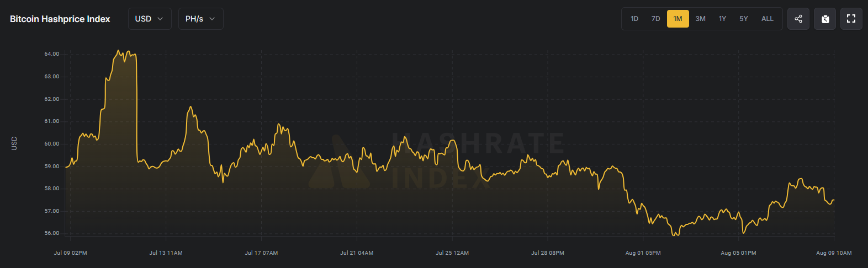This screenshot has width=868, height=268.
Task: Click the Bitcoin Hashprice Index title
Action: (60, 19)
